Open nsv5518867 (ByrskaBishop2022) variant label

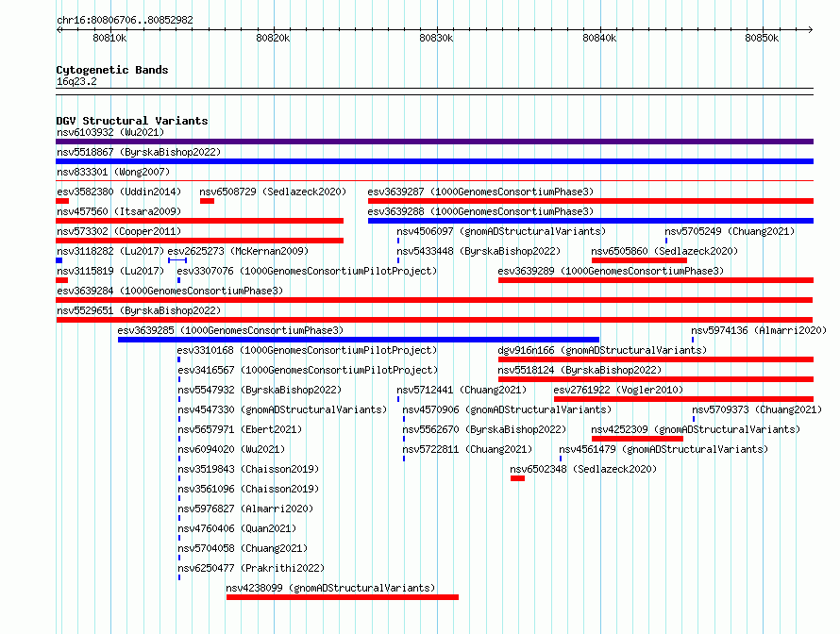click(x=139, y=152)
